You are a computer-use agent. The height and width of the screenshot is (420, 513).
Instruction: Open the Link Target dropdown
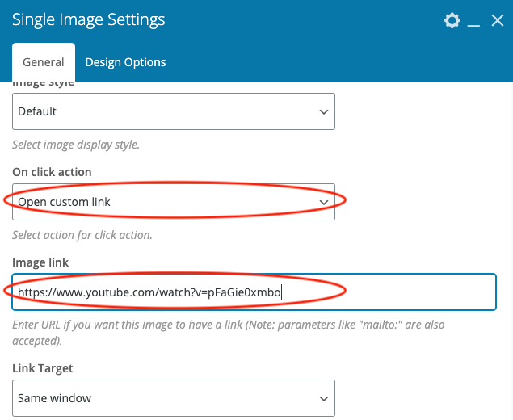click(x=162, y=398)
